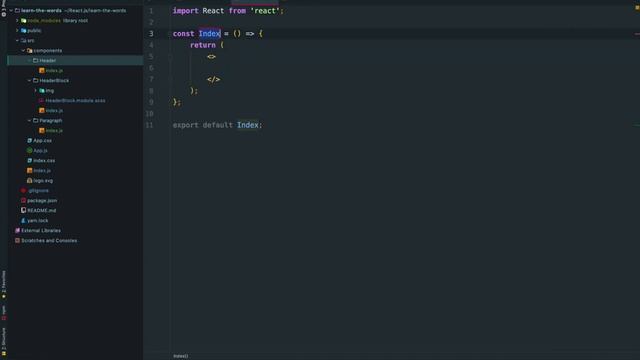
Task: Collapse the src folder
Action: pyautogui.click(x=17, y=40)
